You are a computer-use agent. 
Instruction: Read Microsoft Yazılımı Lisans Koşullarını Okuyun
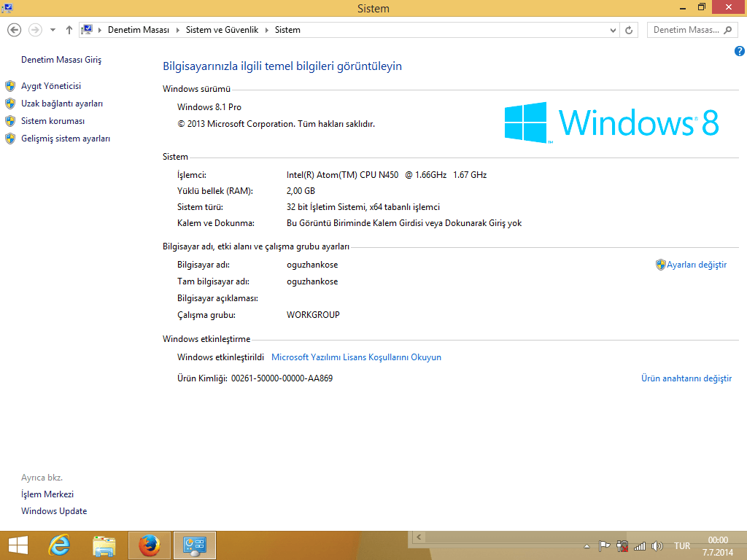click(356, 357)
